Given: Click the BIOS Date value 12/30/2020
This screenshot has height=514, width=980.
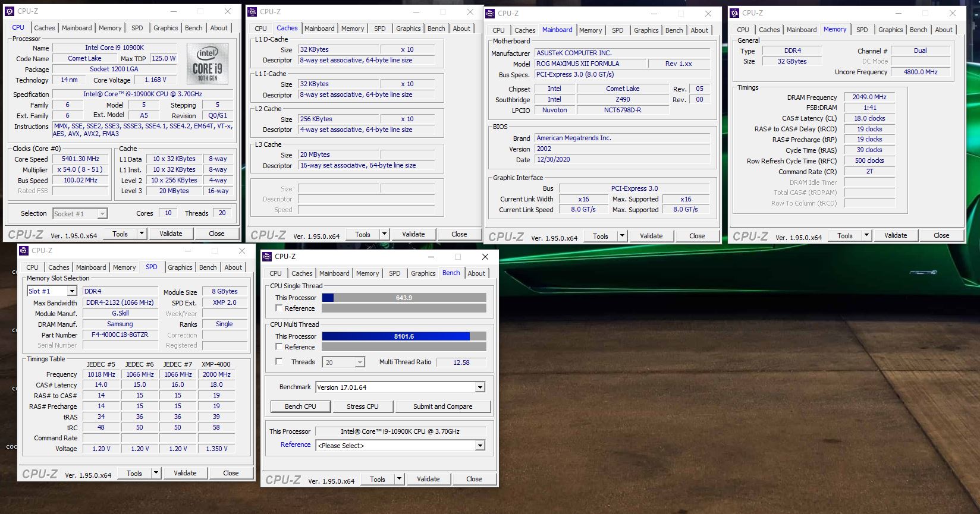Looking at the screenshot, I should point(623,160).
